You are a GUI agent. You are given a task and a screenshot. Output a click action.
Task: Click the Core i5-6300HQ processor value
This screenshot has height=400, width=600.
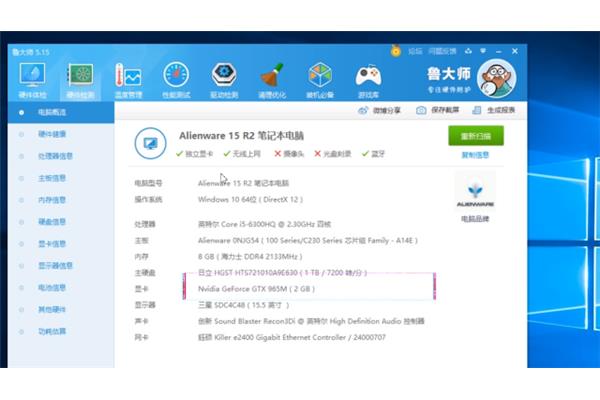[x=264, y=224]
